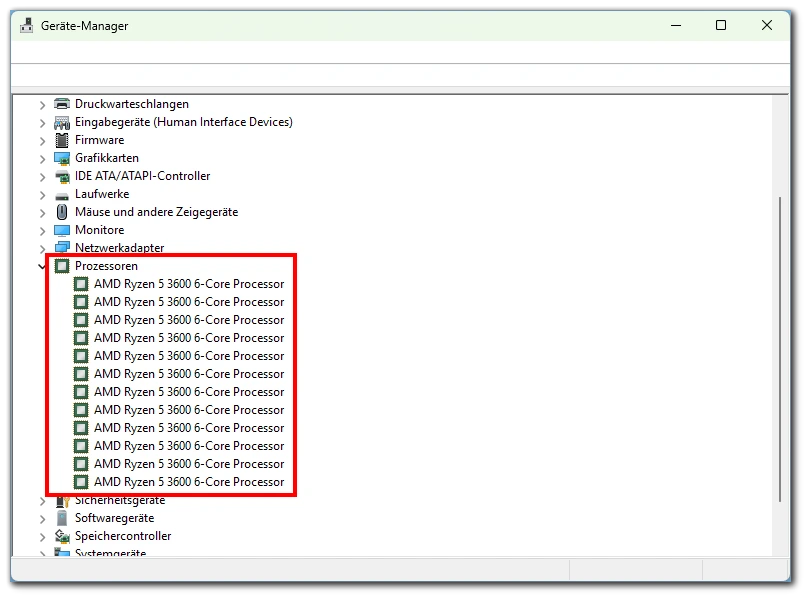This screenshot has height=600, width=809.
Task: Select the Speichercontroller label
Action: [x=123, y=536]
